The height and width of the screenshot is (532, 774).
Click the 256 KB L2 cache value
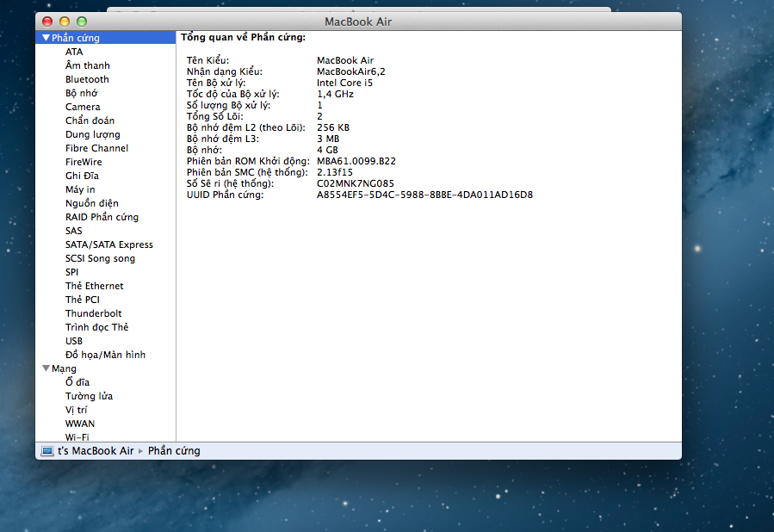pyautogui.click(x=332, y=127)
